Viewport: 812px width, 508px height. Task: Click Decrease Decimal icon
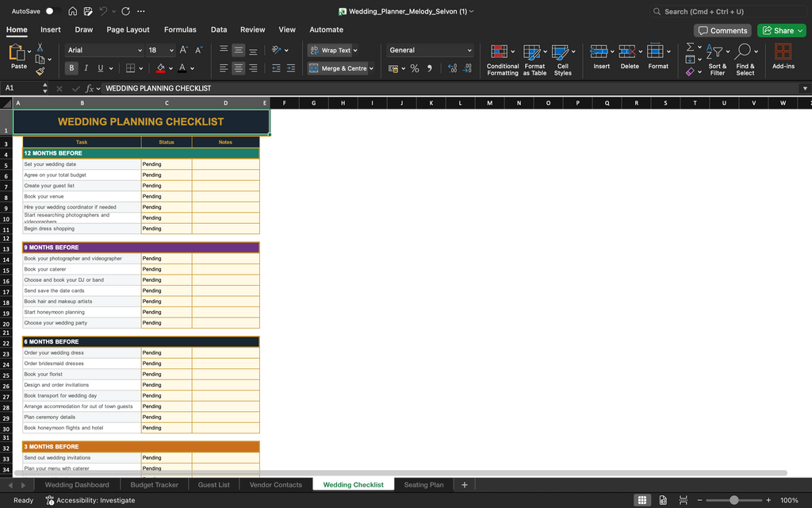tap(467, 68)
